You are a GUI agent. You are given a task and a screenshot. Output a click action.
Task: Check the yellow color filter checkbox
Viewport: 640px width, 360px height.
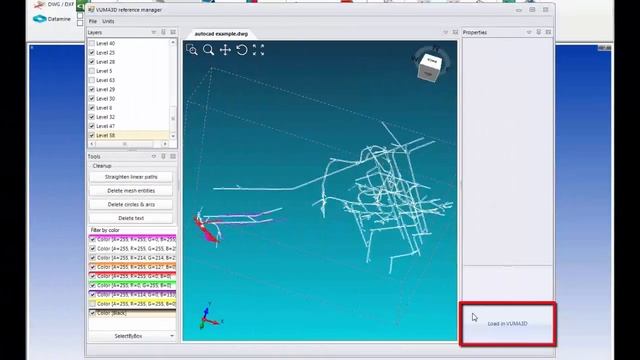(x=93, y=304)
